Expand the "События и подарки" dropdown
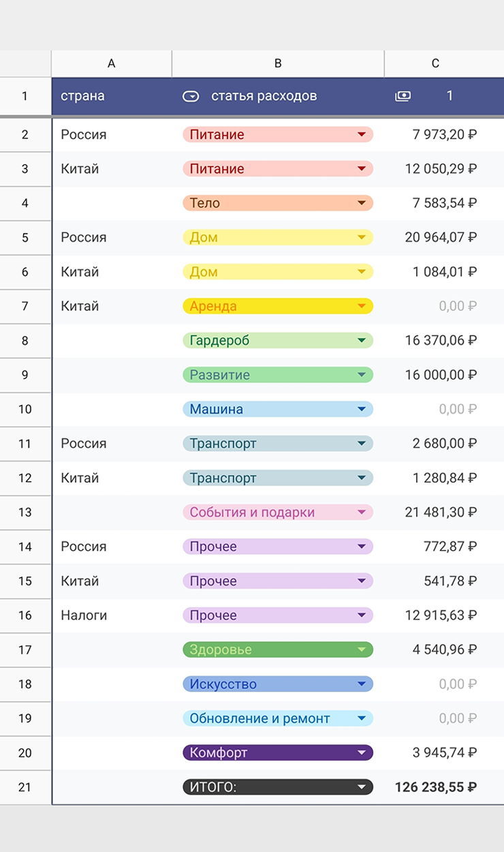Screen dimensions: 504x852 (x=362, y=512)
